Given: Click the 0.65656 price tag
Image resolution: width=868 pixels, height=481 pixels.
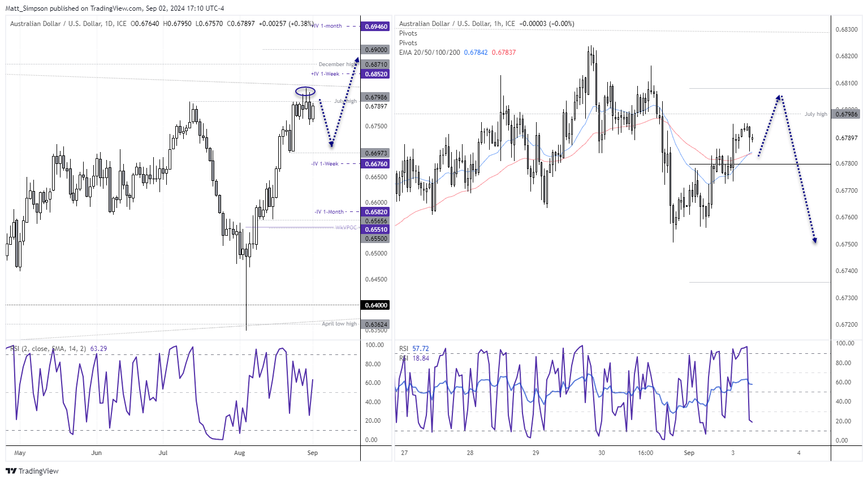Looking at the screenshot, I should point(376,221).
